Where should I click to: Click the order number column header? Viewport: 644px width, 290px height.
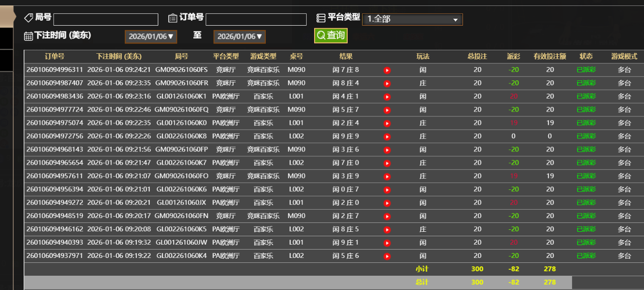click(55, 56)
